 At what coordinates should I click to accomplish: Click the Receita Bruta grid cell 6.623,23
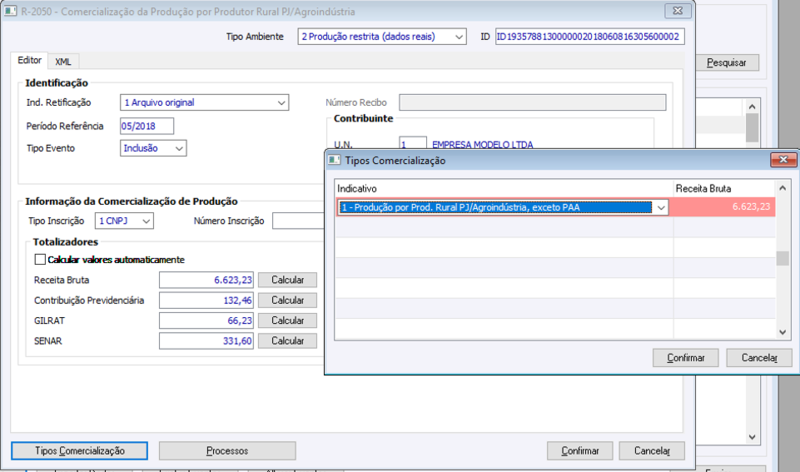point(724,207)
